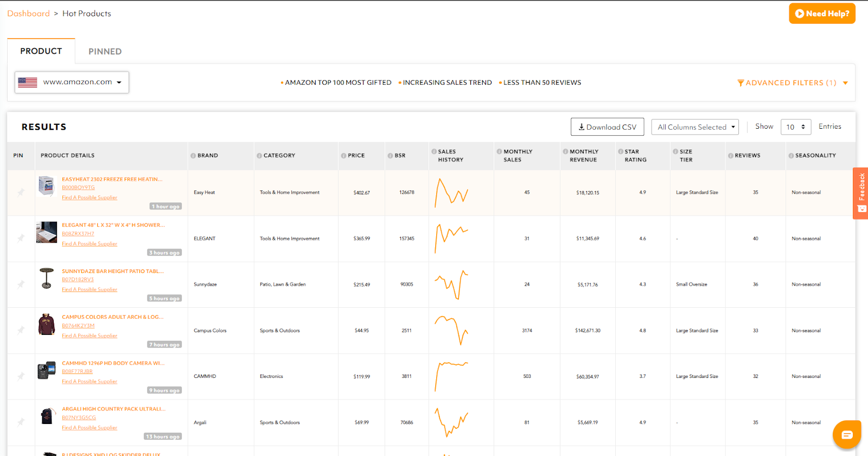
Task: Open ASIN link B0764K2Y3M
Action: [78, 326]
